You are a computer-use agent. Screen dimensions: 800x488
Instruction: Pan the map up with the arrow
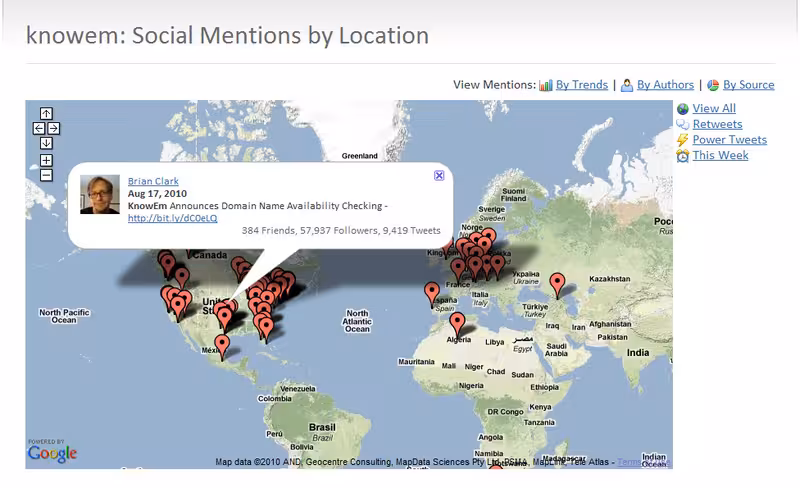[x=46, y=113]
